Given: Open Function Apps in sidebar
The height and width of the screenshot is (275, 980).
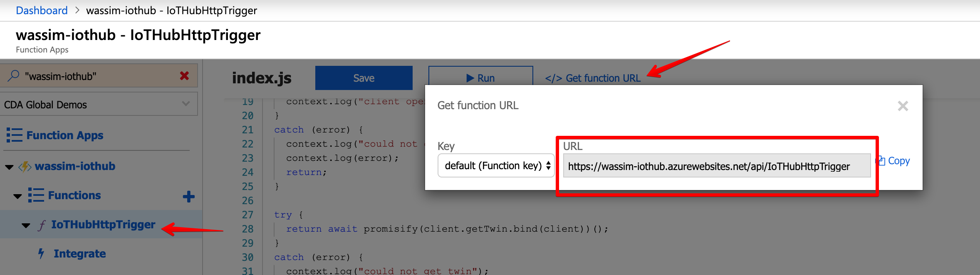Looking at the screenshot, I should point(65,135).
